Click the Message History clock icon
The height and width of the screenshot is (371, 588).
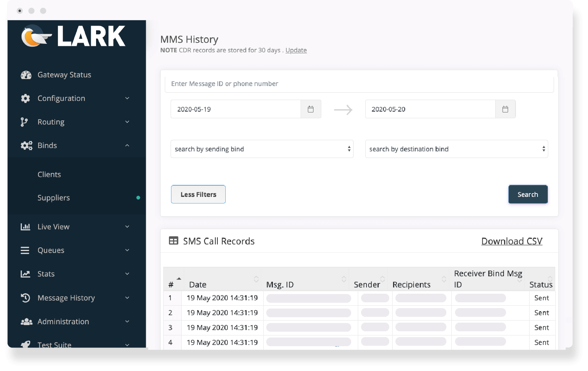click(26, 298)
